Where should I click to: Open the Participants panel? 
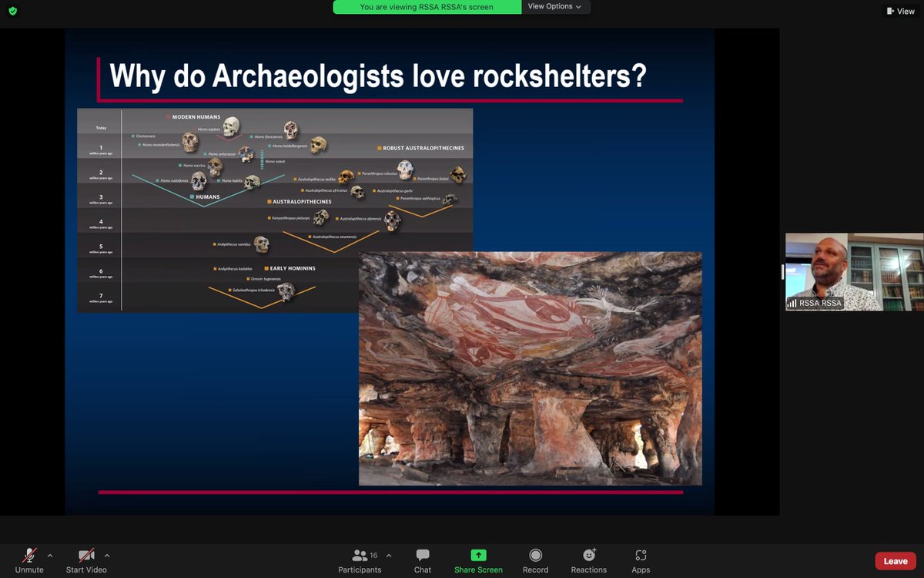pos(360,561)
